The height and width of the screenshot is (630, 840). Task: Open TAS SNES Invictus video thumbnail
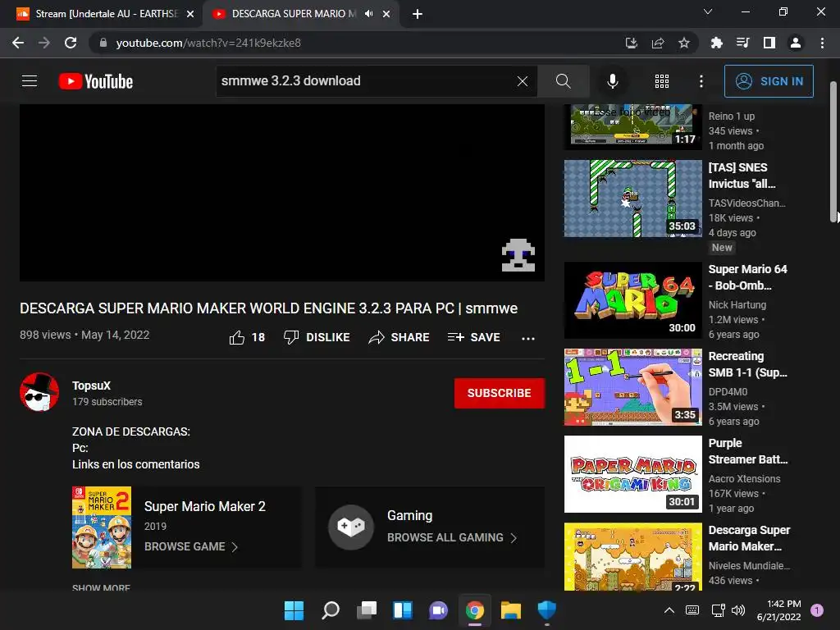tap(633, 199)
